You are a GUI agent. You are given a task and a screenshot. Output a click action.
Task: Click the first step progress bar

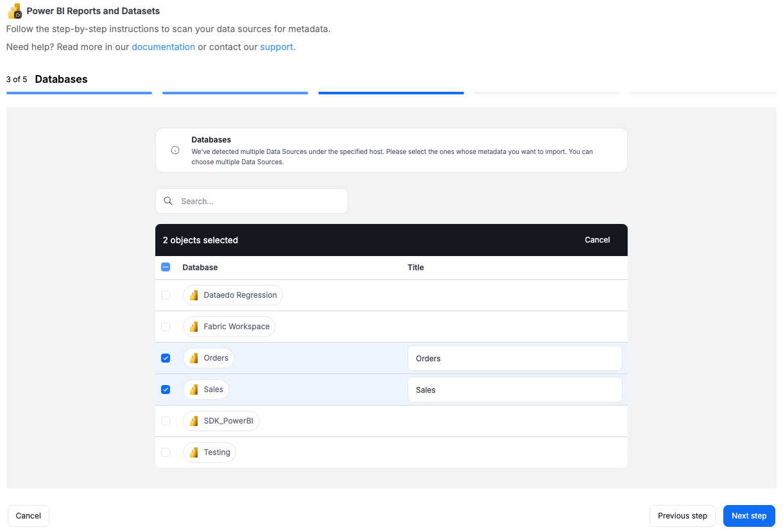(x=79, y=93)
